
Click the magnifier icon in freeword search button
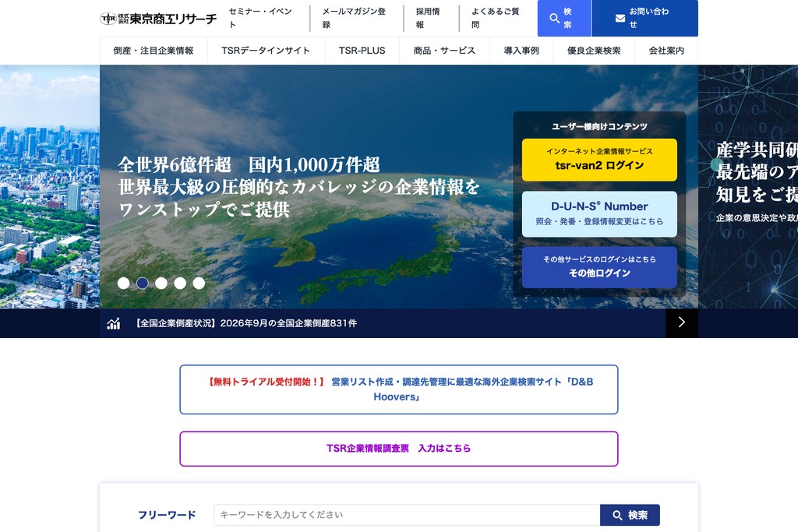coord(617,515)
